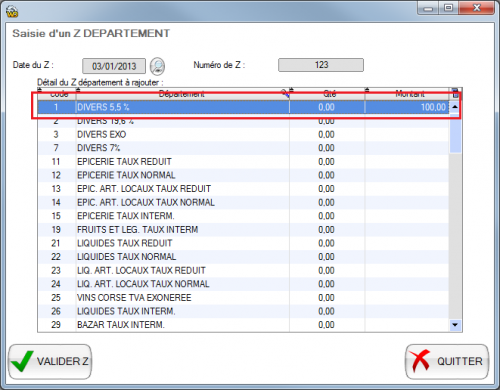The width and height of the screenshot is (500, 390).
Task: Select the EPICERIE TAUX REDUIT row
Action: 243,162
